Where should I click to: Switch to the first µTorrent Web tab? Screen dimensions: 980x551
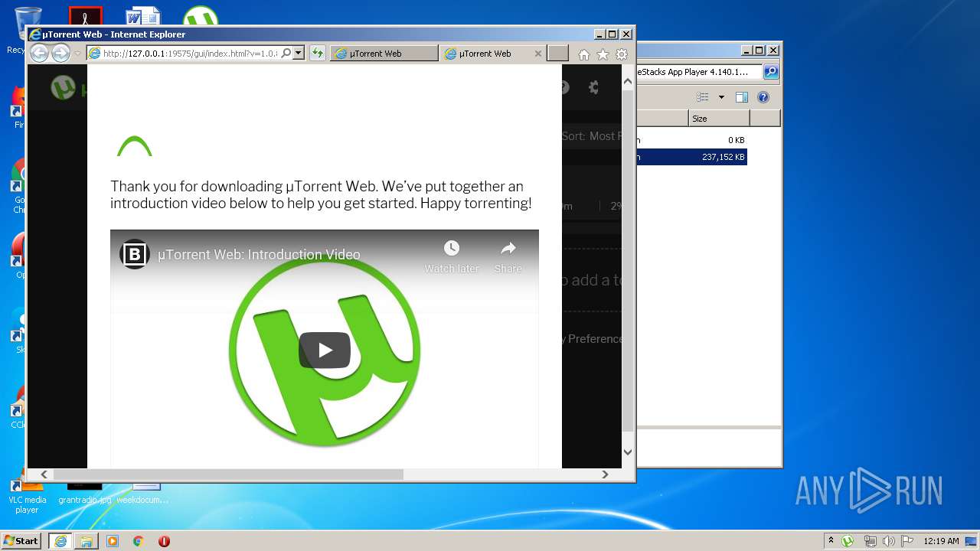(384, 54)
